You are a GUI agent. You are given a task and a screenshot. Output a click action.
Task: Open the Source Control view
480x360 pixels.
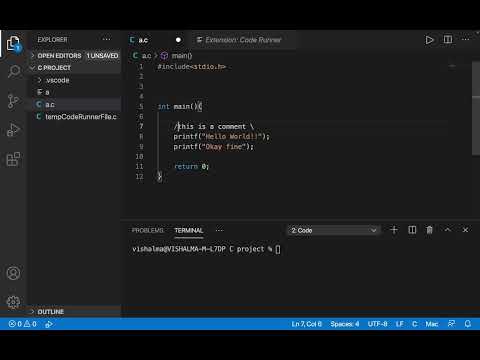click(x=13, y=101)
